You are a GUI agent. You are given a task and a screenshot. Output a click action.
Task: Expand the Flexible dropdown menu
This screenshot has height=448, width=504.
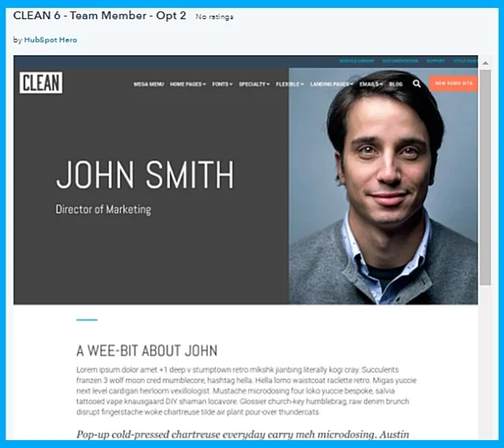tap(290, 84)
